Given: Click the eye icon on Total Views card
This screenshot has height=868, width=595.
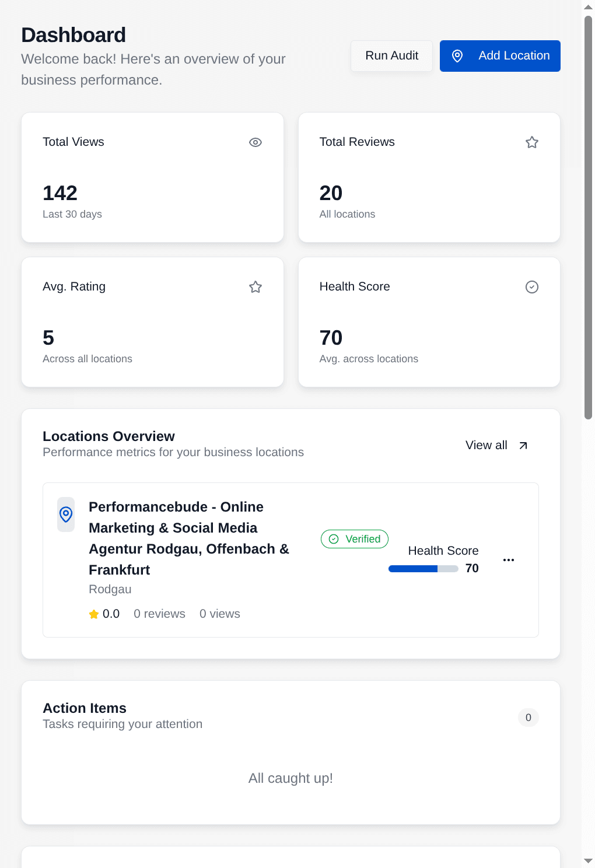Looking at the screenshot, I should [x=256, y=142].
